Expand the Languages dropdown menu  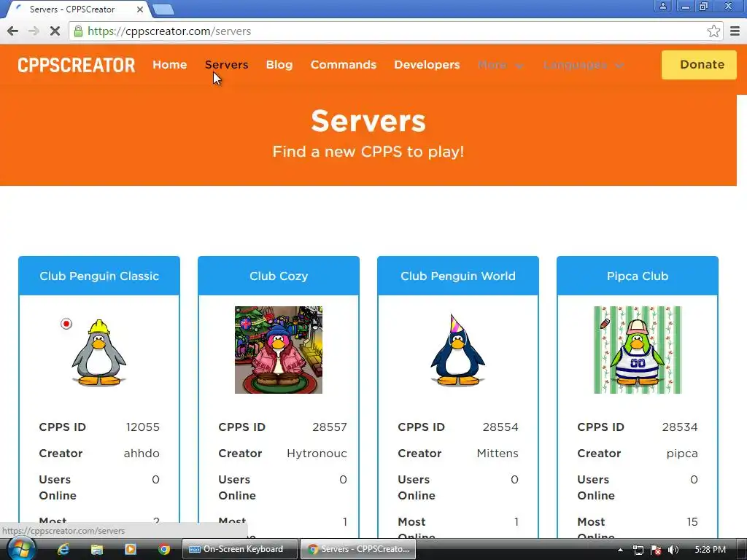(x=583, y=65)
